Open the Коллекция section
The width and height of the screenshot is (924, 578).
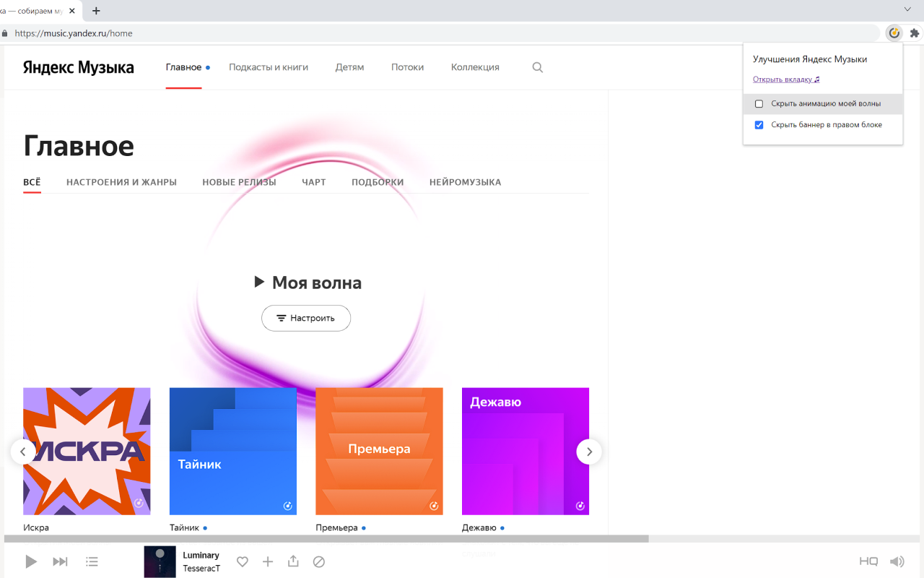click(475, 67)
